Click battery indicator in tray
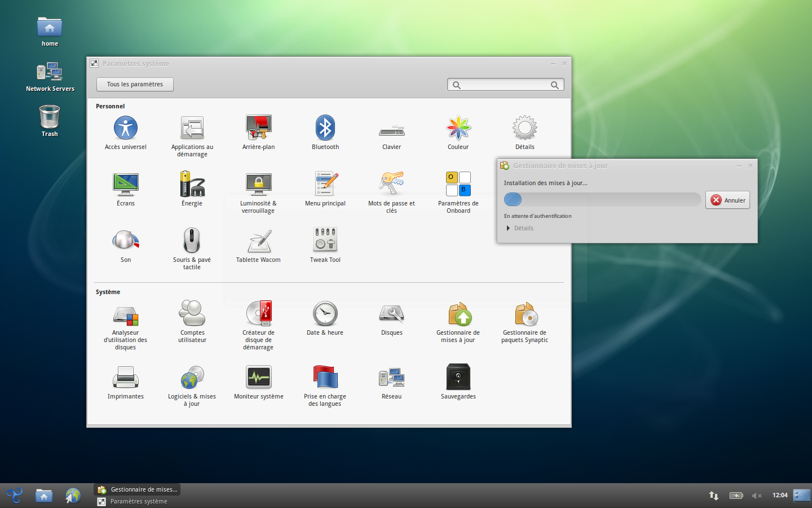Screen dimensions: 812x508 [736, 496]
